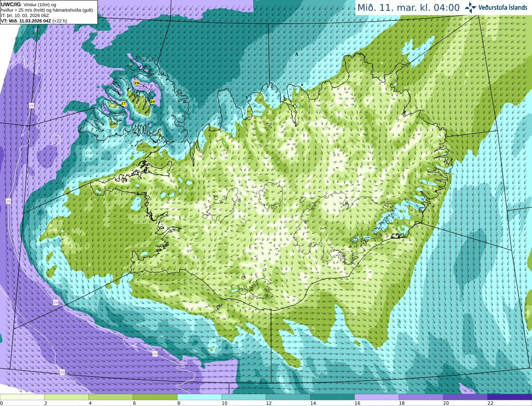The image size is (532, 406).
Task: Pick the 16–18 m/s light purple swatch
Action: (x=377, y=397)
